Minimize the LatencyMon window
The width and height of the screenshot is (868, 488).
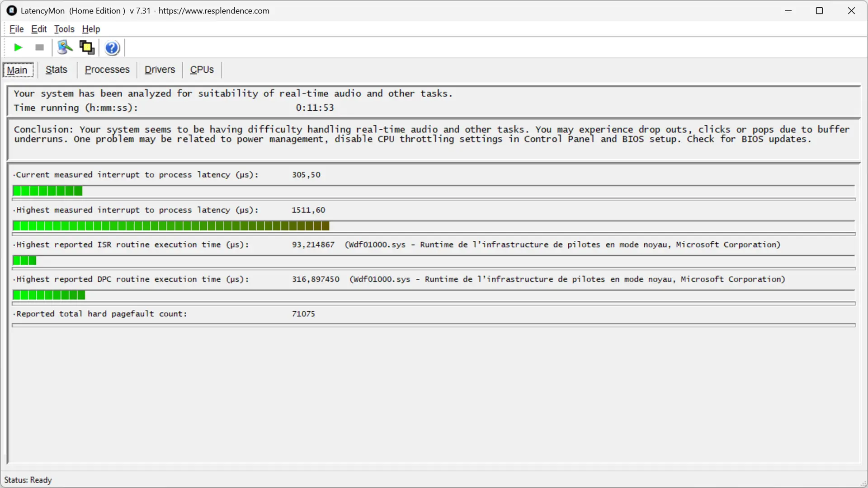[788, 10]
